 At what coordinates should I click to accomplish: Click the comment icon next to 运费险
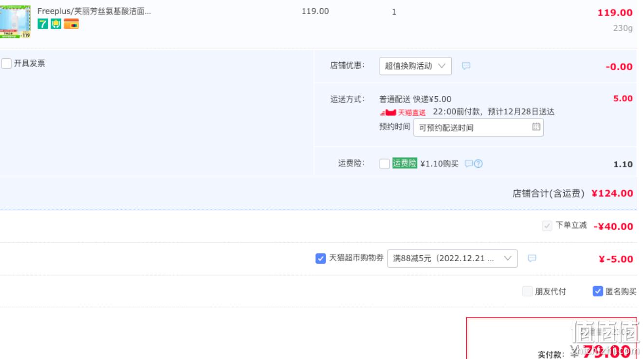(468, 164)
